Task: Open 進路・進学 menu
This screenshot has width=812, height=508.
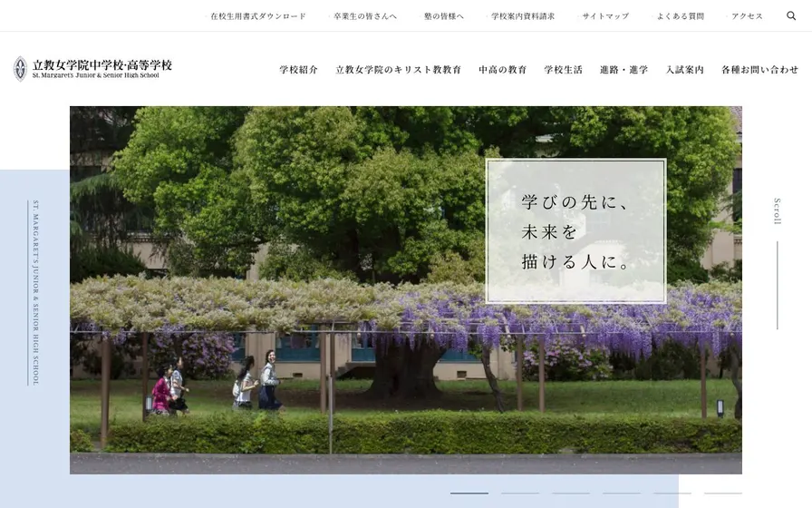Action: pos(624,70)
